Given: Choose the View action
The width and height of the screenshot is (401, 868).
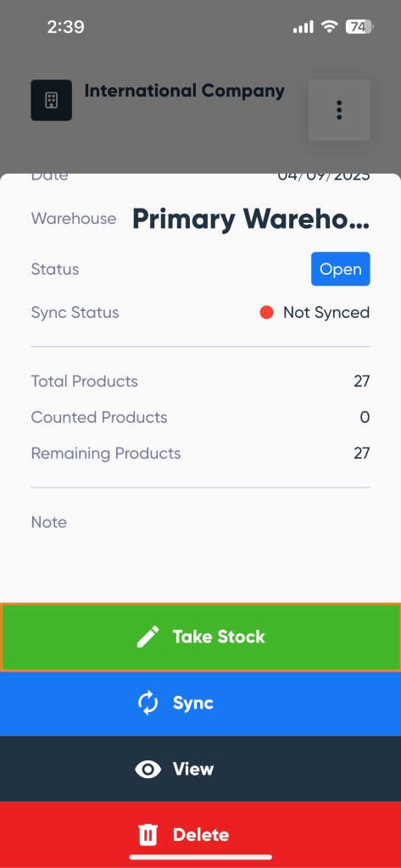Looking at the screenshot, I should (x=200, y=769).
